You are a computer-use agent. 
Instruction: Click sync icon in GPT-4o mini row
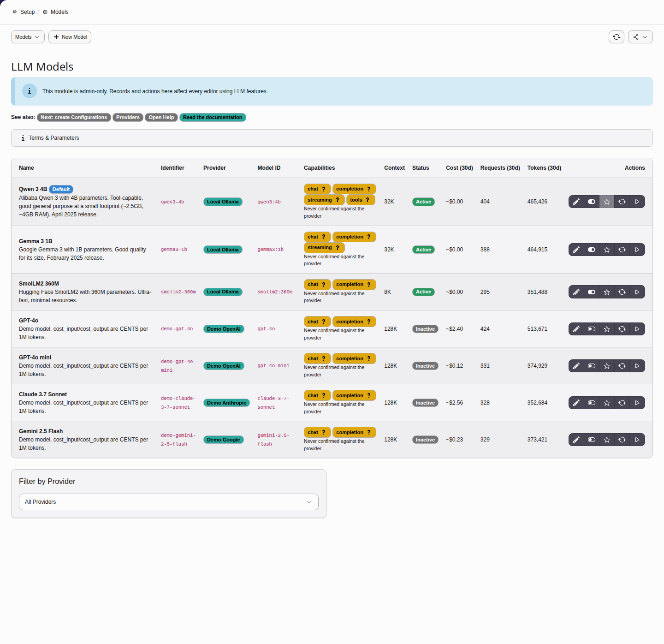pos(622,366)
